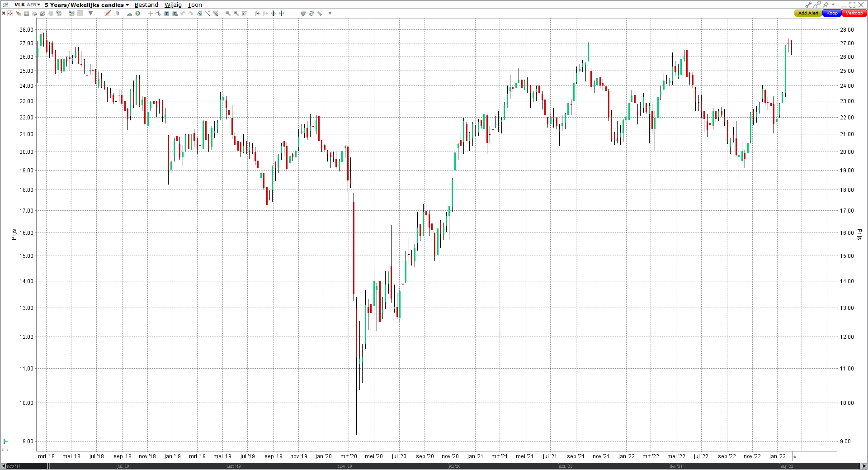Click the green dollar coin icon
Viewport: 868px width, 470px height.
point(137,13)
